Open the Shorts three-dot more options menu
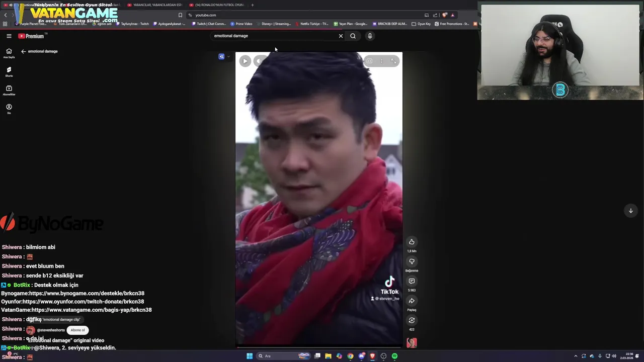Viewport: 644px width, 362px height. tap(381, 61)
